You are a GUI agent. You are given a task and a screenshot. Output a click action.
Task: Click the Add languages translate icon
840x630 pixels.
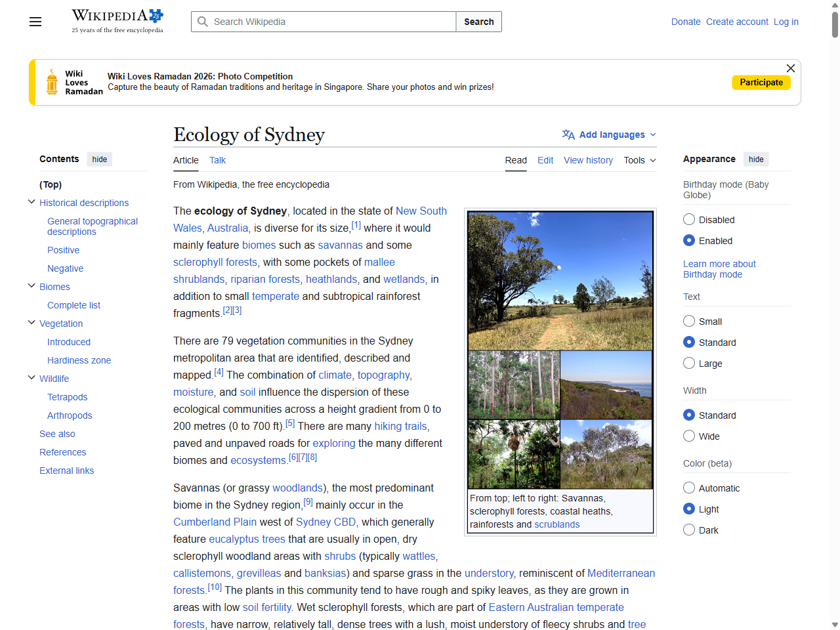[568, 134]
